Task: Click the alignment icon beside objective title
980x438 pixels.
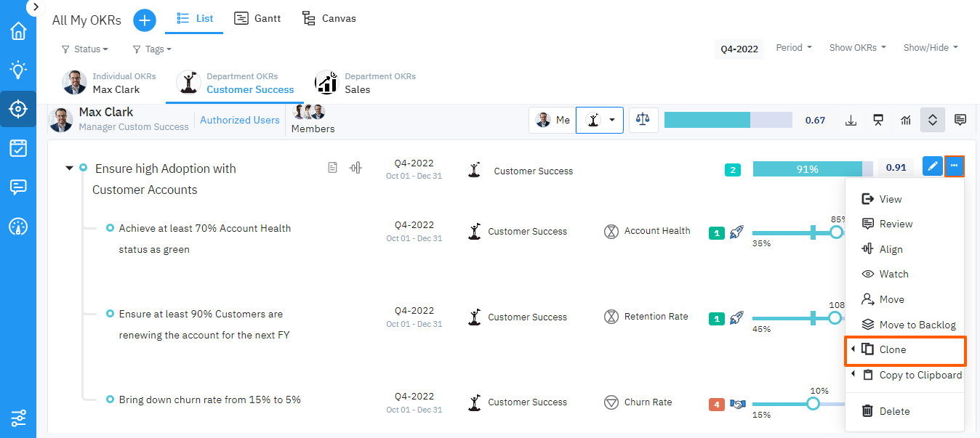Action: click(356, 168)
